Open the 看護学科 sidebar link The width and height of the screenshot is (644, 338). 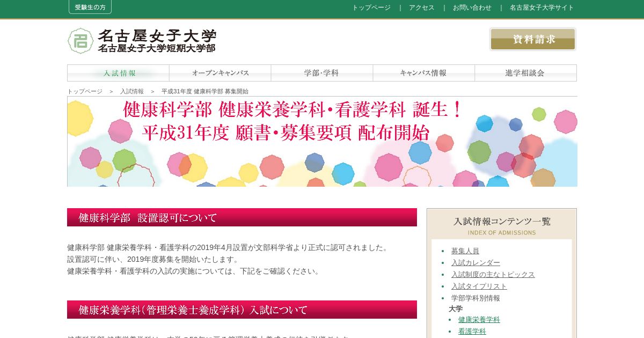coord(472,331)
